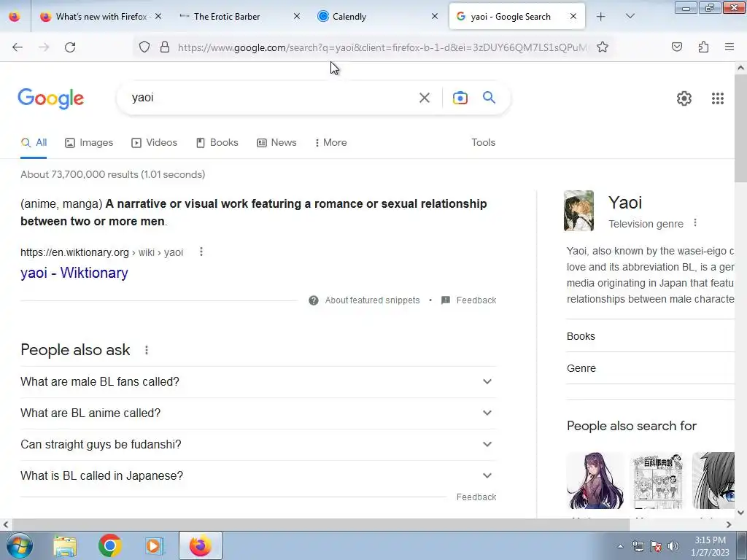The height and width of the screenshot is (560, 747).
Task: Click the vertical page scrollbar thumb
Action: click(740, 128)
